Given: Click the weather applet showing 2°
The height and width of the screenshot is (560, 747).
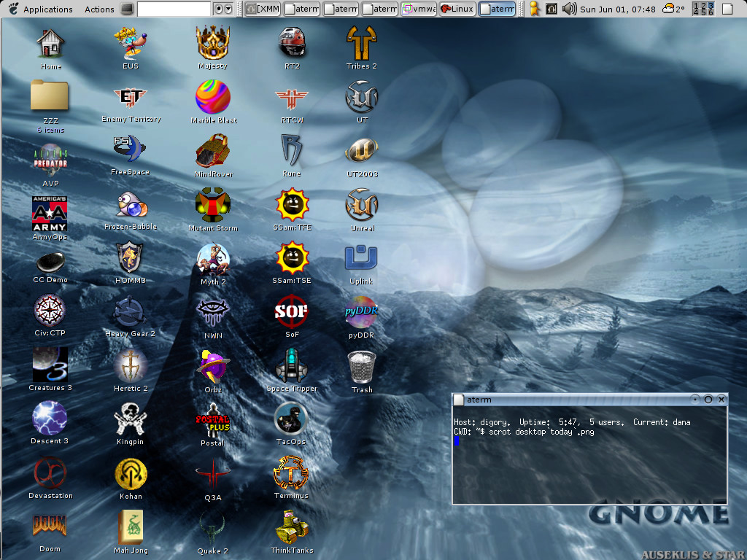Looking at the screenshot, I should pyautogui.click(x=673, y=9).
